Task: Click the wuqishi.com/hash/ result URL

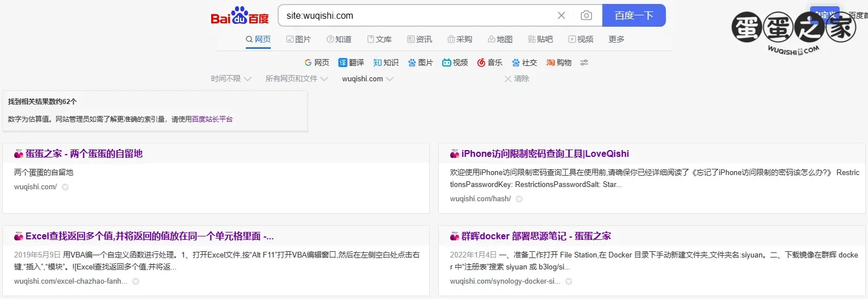Action: click(480, 199)
